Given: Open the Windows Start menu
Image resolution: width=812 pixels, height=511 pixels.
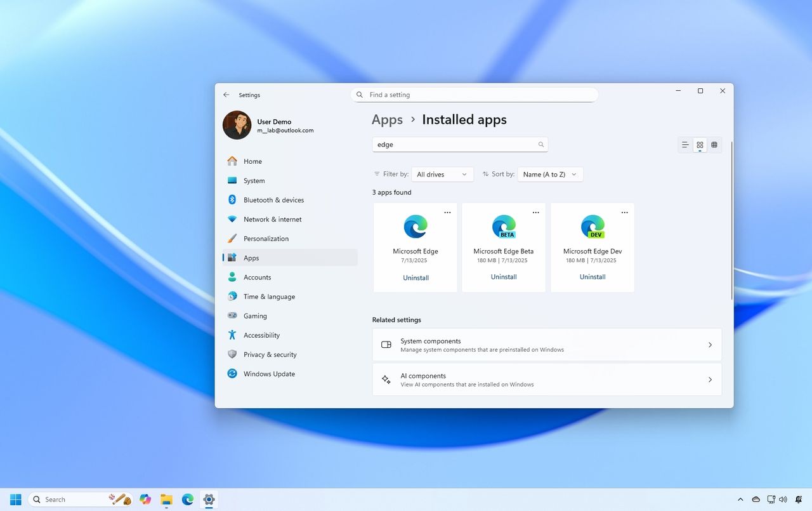Looking at the screenshot, I should tap(16, 500).
